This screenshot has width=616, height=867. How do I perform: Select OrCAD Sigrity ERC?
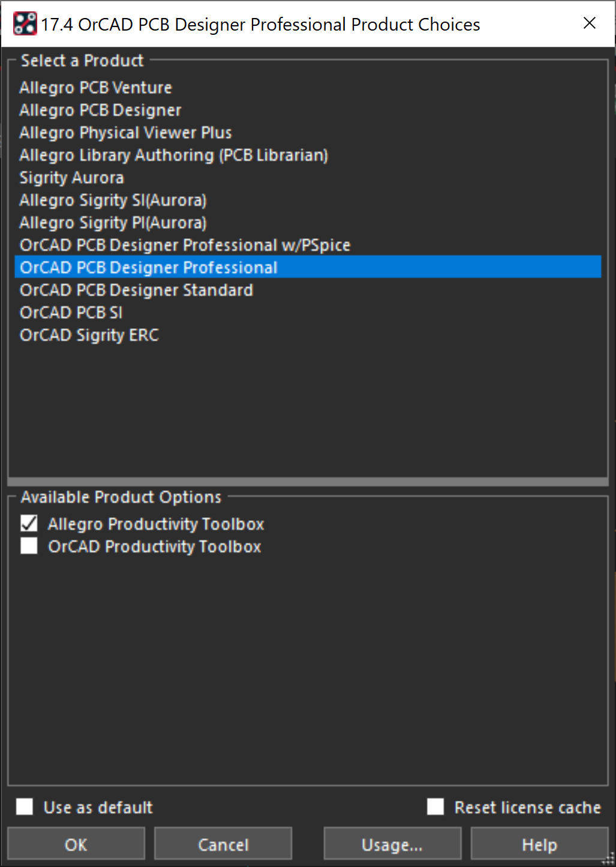point(89,335)
